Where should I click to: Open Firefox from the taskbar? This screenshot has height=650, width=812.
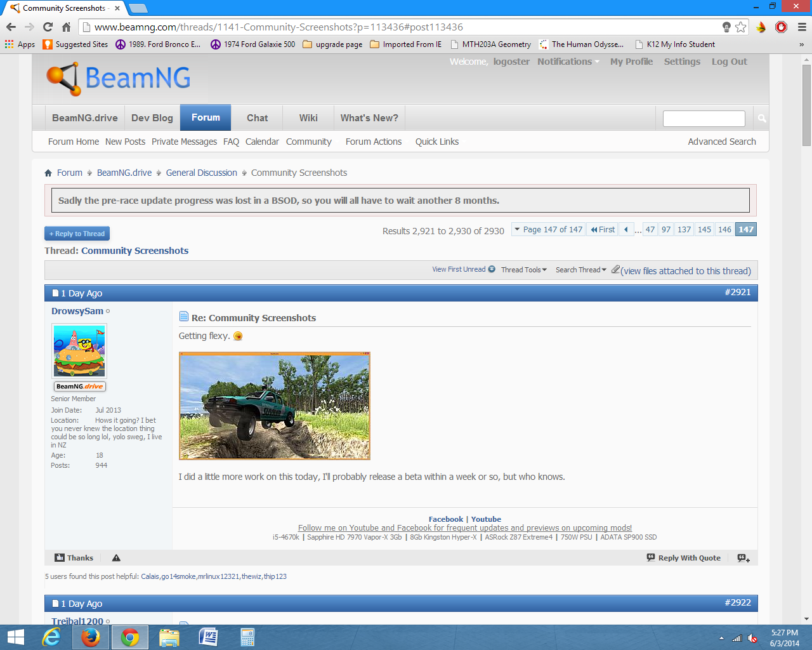point(90,637)
